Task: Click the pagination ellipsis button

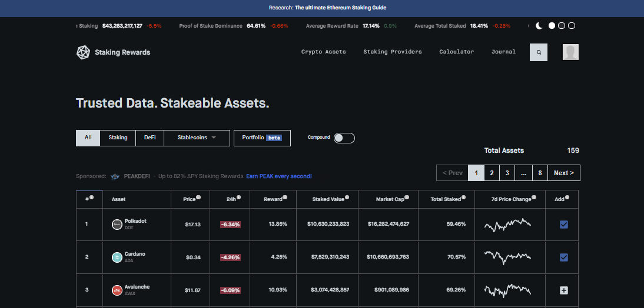Action: (x=524, y=173)
